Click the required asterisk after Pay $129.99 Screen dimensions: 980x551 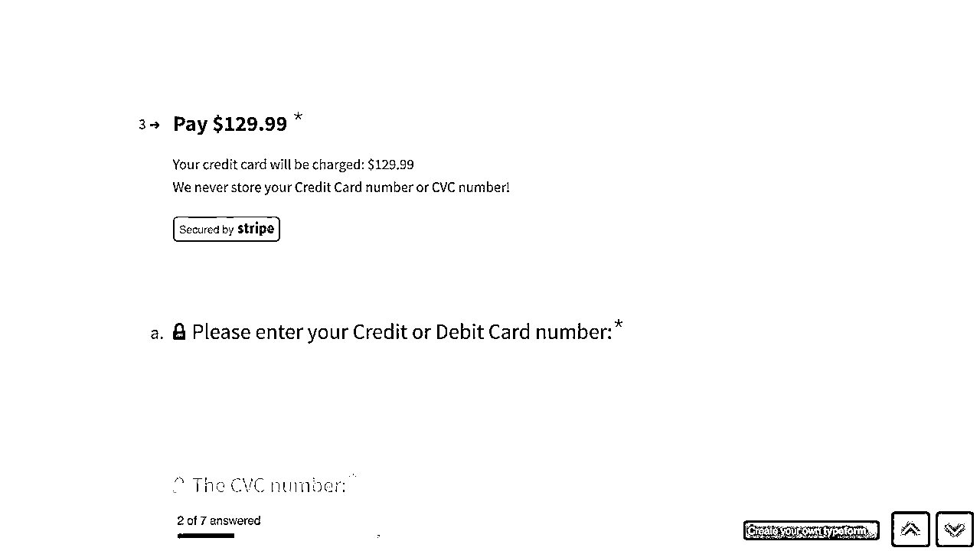pyautogui.click(x=298, y=118)
